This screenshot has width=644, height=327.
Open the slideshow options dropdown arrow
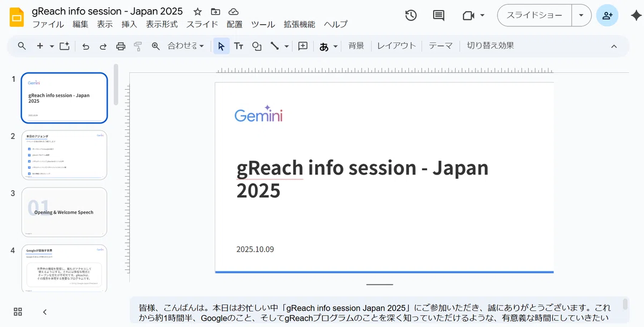581,16
